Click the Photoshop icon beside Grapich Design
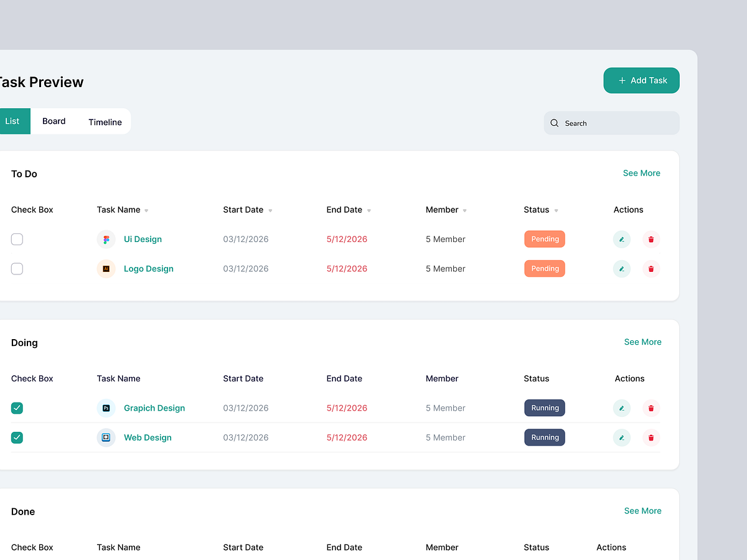 pyautogui.click(x=106, y=408)
